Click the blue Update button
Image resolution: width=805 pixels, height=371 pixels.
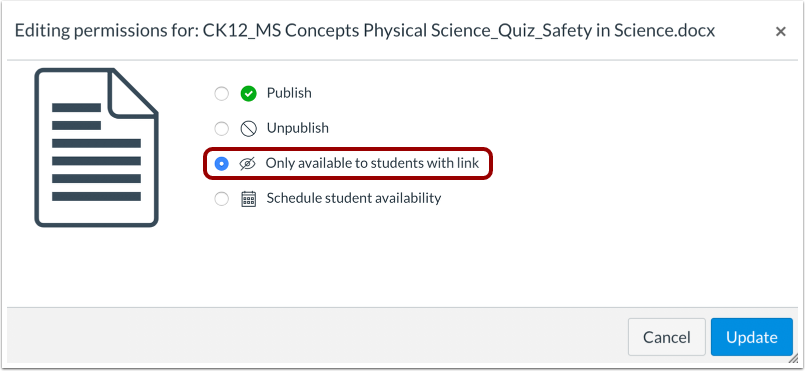(x=752, y=337)
